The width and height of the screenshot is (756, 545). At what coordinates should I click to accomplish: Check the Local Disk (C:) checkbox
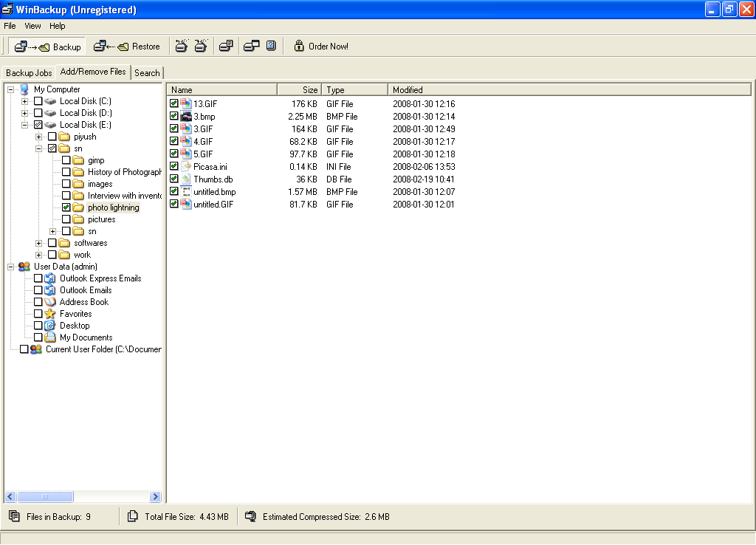tap(38, 101)
